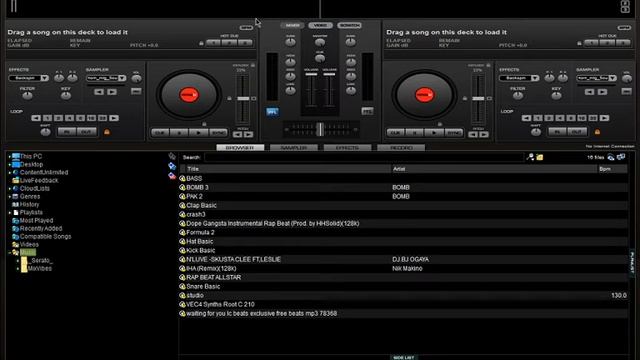Screen dimensions: 640x360
Task: Click the left channel Gain knob in mixer
Action: (290, 42)
